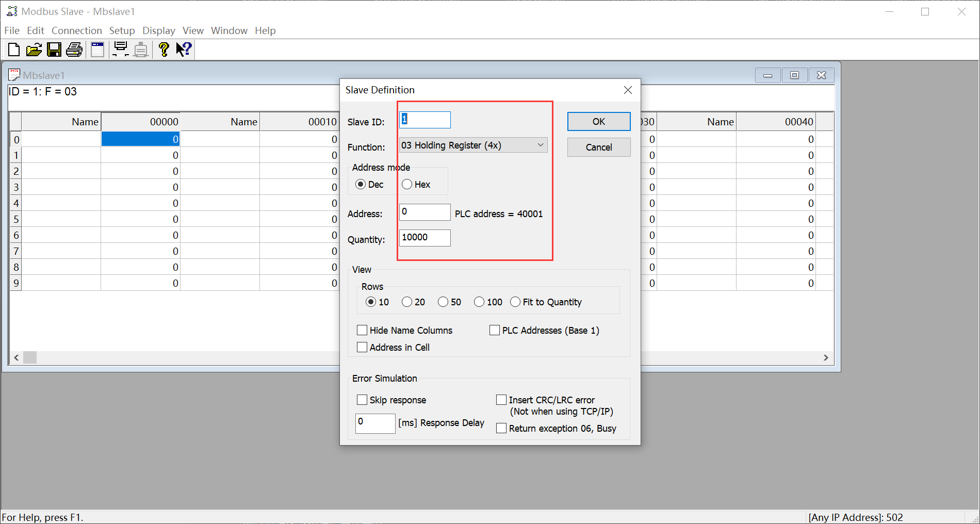The width and height of the screenshot is (980, 524).
Task: Choose the Fit to Quantity rows option
Action: click(x=515, y=302)
